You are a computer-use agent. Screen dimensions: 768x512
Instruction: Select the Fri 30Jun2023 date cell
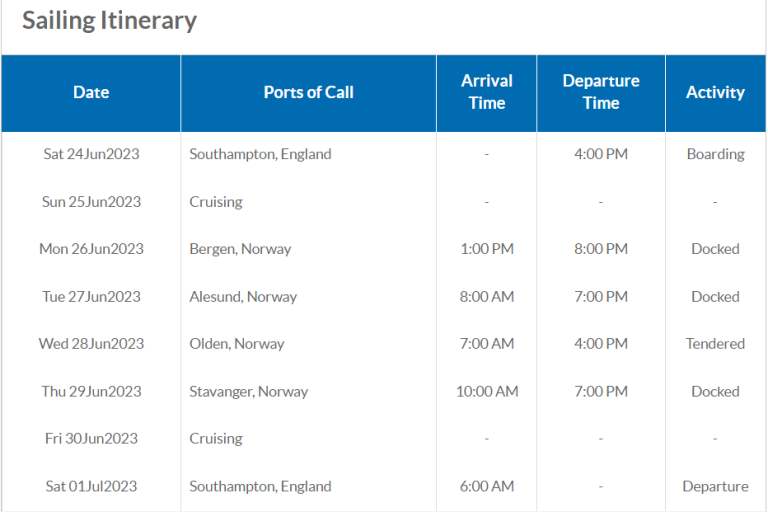91,439
